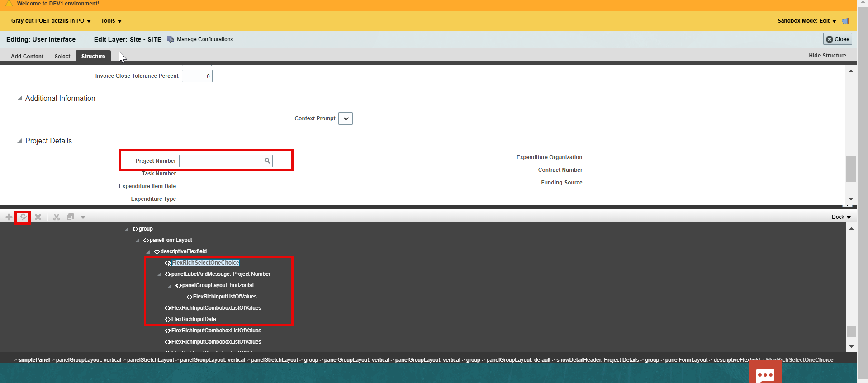
Task: Click the structure tree scroll-down arrow
Action: pos(851,346)
